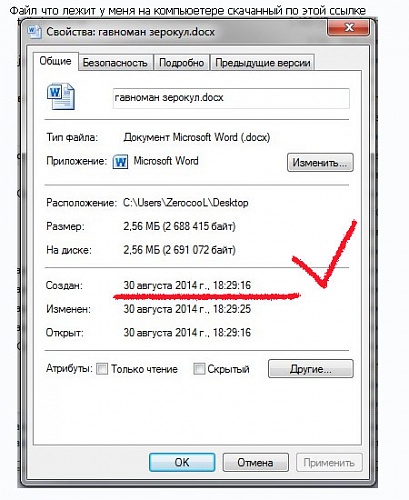Click the Создан date value
409x500 pixels.
pyautogui.click(x=187, y=285)
